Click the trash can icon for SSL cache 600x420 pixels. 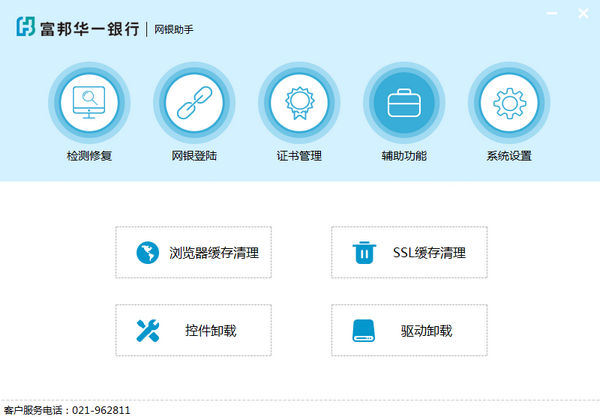(x=364, y=252)
